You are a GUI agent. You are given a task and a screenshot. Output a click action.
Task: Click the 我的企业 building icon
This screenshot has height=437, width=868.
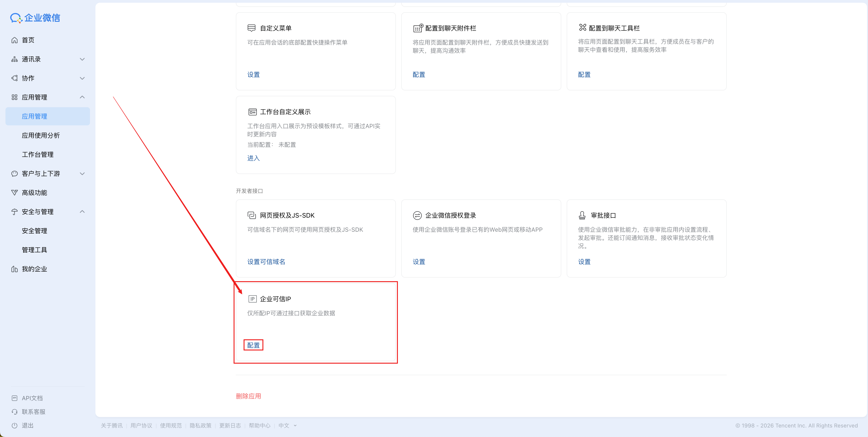(15, 269)
